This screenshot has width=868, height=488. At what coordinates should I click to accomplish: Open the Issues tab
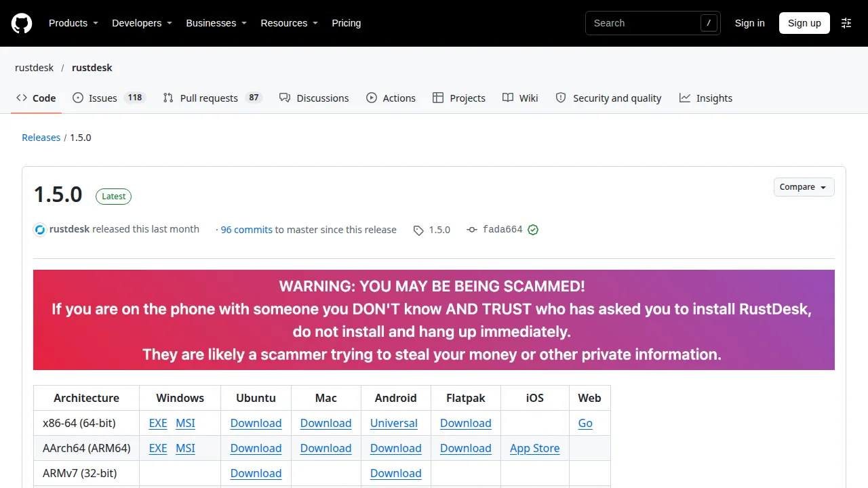pos(108,98)
